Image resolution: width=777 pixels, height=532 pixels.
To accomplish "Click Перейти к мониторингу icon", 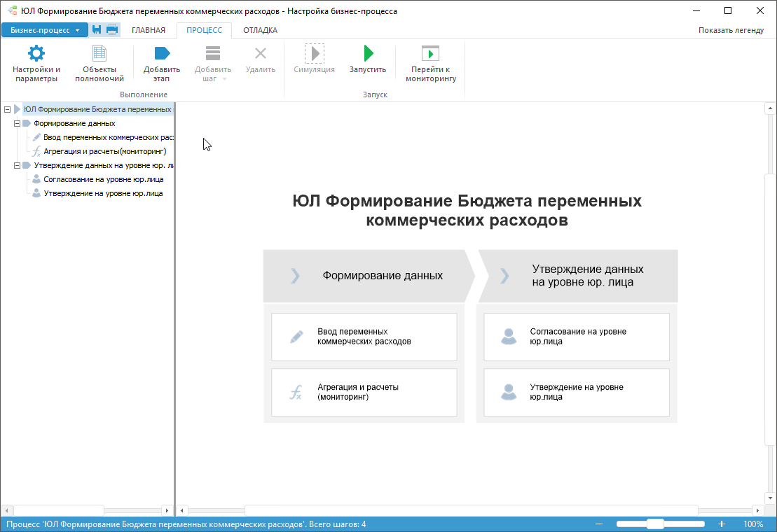I will click(430, 54).
